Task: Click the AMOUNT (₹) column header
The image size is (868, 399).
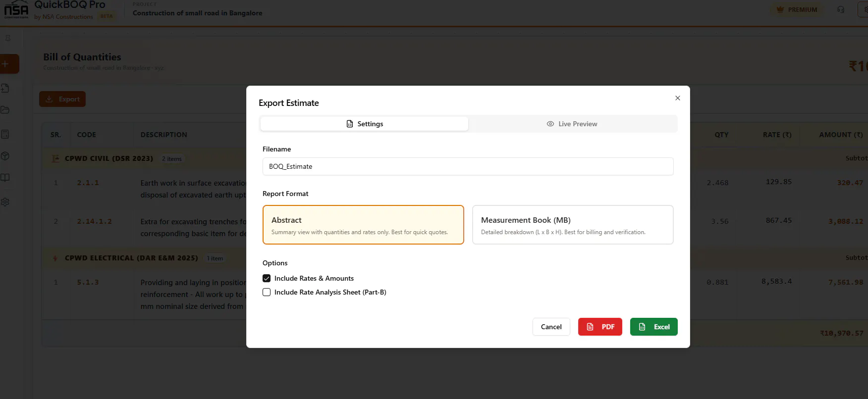Action: tap(841, 135)
